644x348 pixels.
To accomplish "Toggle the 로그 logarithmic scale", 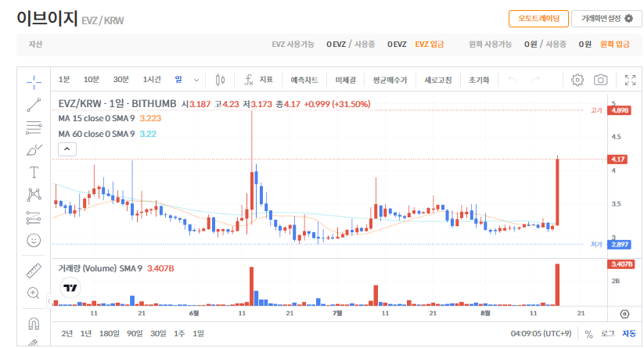I will pyautogui.click(x=607, y=334).
